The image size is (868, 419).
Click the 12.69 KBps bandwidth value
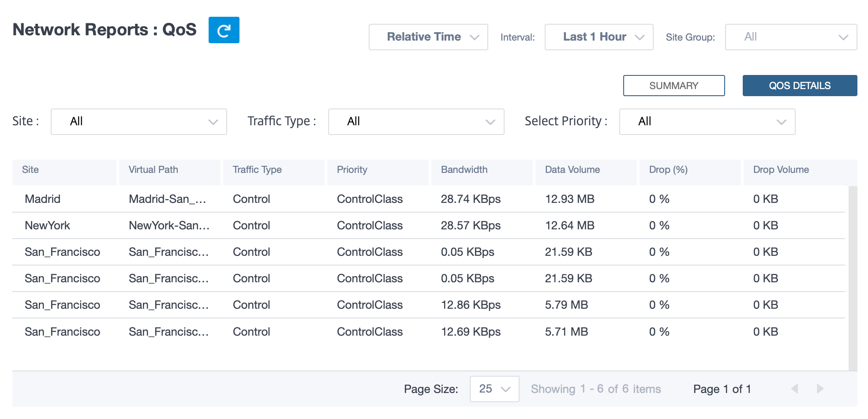(x=471, y=332)
